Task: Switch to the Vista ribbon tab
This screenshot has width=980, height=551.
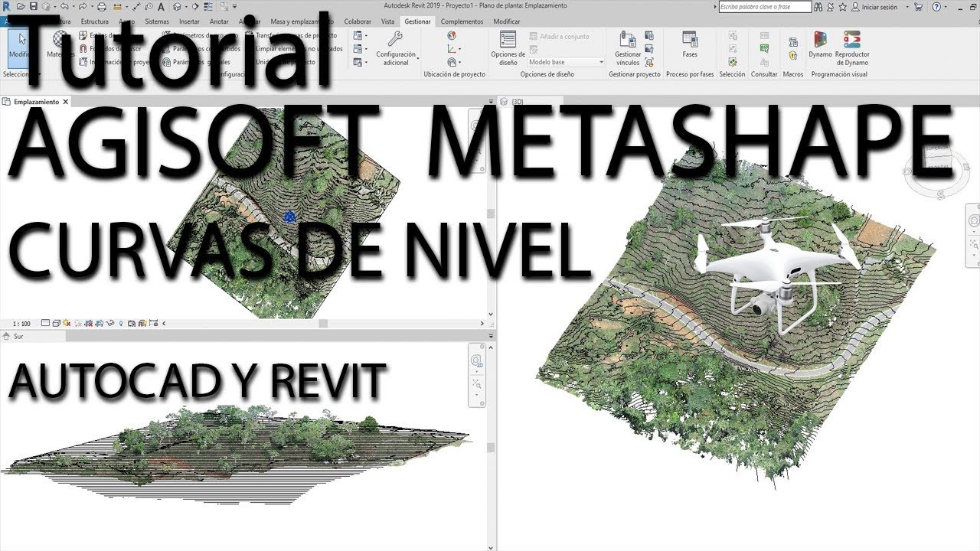Action: coord(388,21)
